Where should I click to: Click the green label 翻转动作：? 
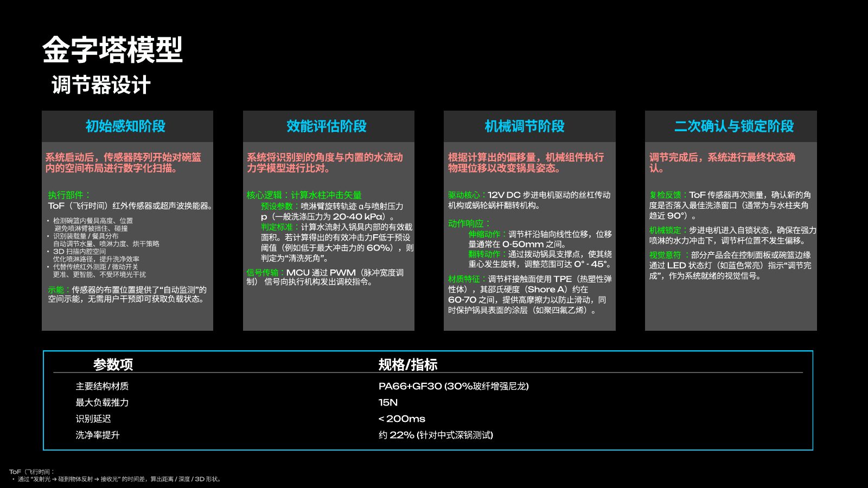[488, 254]
